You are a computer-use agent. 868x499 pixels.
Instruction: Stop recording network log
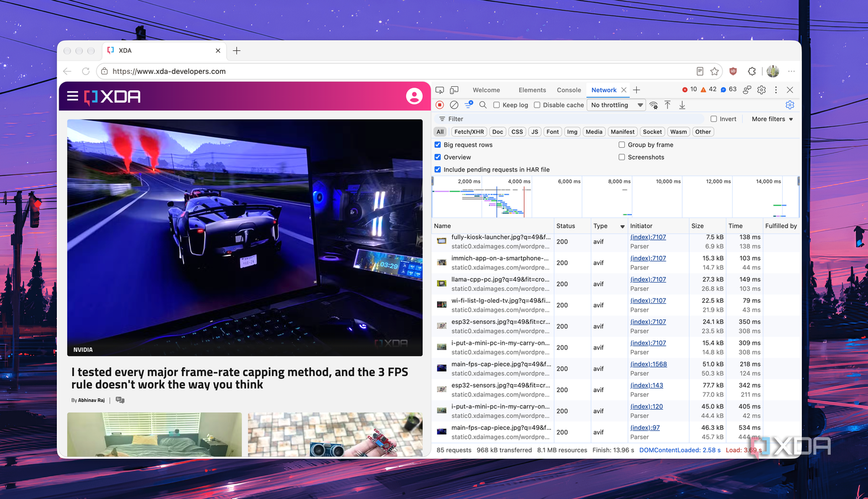tap(440, 105)
